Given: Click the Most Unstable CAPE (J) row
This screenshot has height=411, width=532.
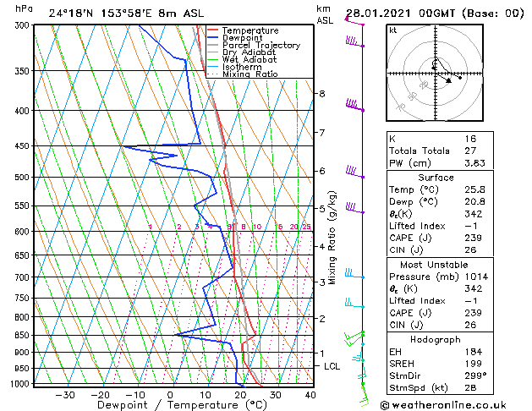Looking at the screenshot, I should click(x=440, y=313).
